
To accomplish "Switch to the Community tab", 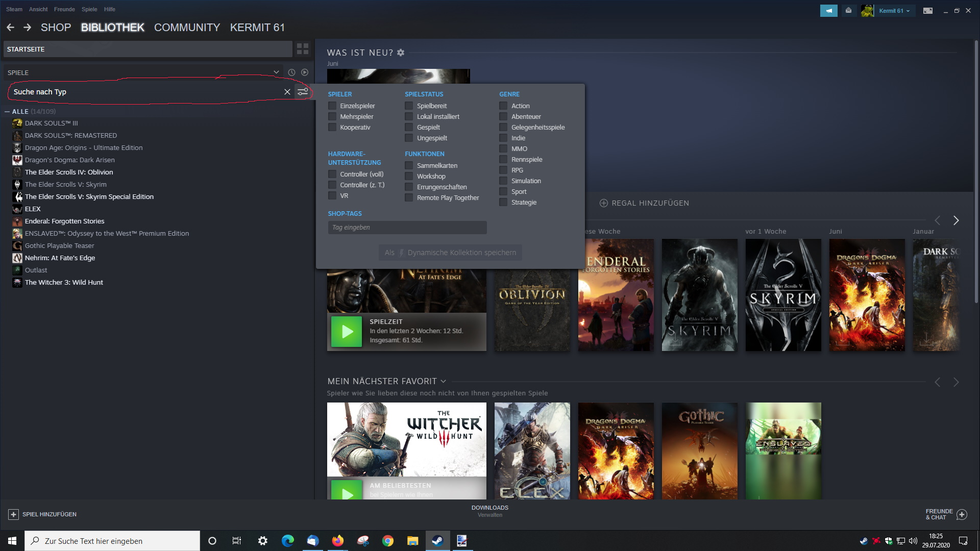I will [x=187, y=28].
